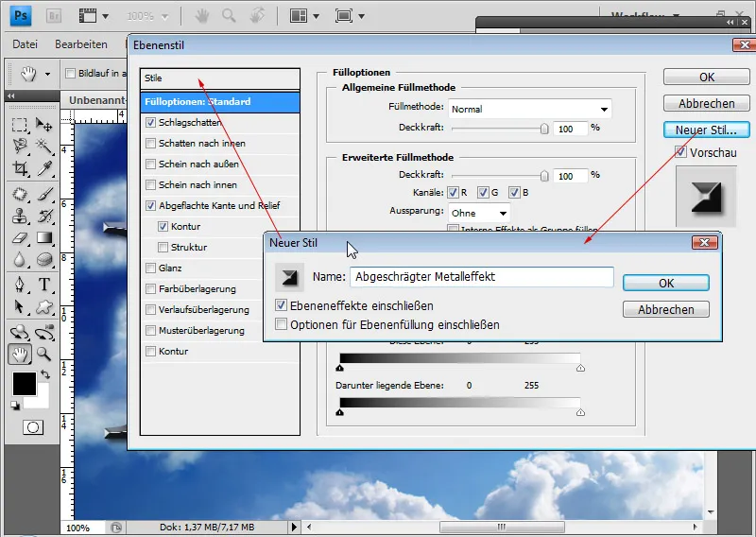Click OK in Ebenenstil dialog
756x537 pixels.
click(x=706, y=78)
